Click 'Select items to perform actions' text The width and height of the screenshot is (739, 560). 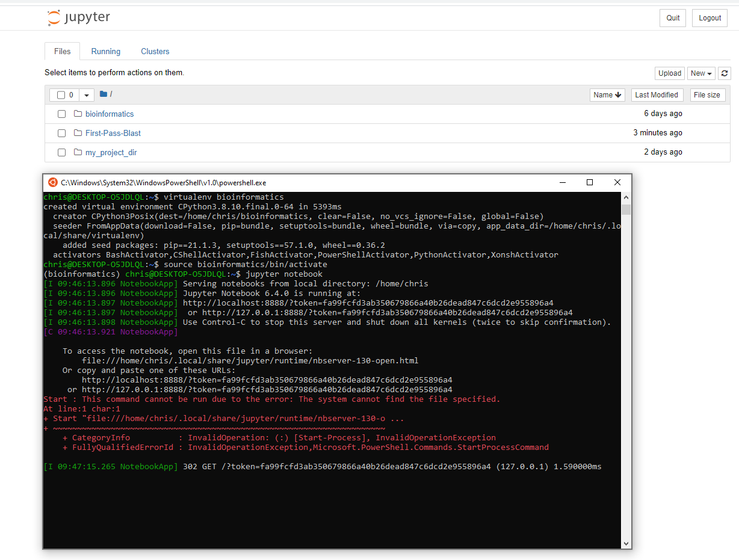pos(114,73)
